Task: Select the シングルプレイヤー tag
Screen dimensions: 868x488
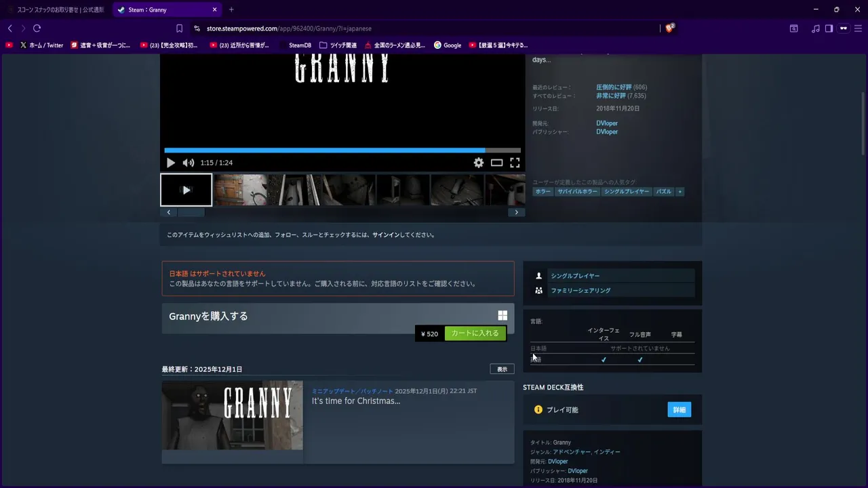Action: point(627,192)
